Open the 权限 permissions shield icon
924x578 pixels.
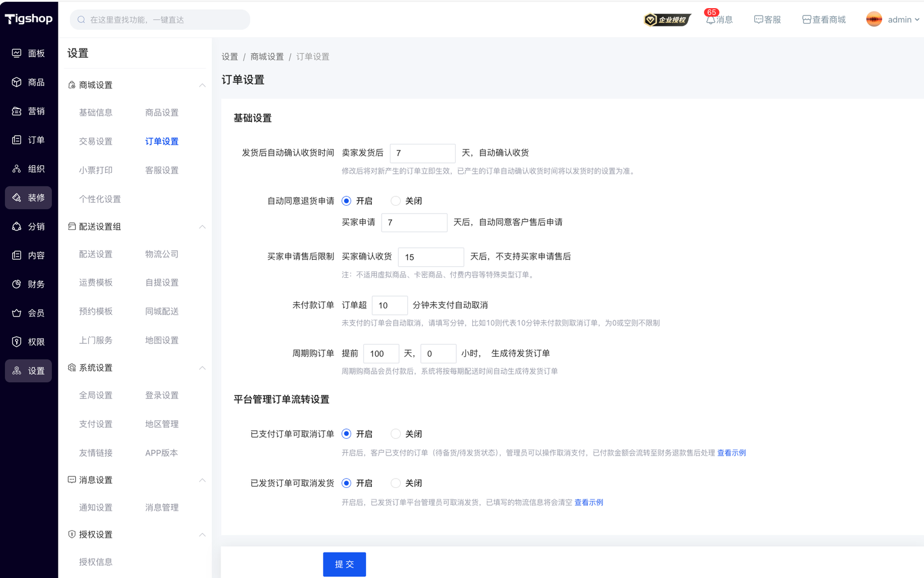pyautogui.click(x=17, y=342)
